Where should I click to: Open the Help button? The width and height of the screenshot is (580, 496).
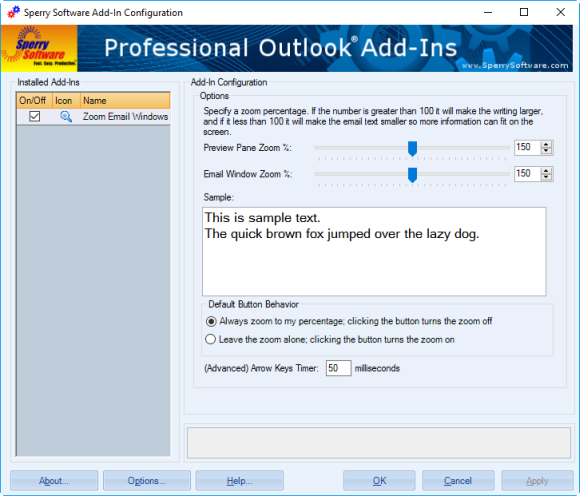[239, 480]
